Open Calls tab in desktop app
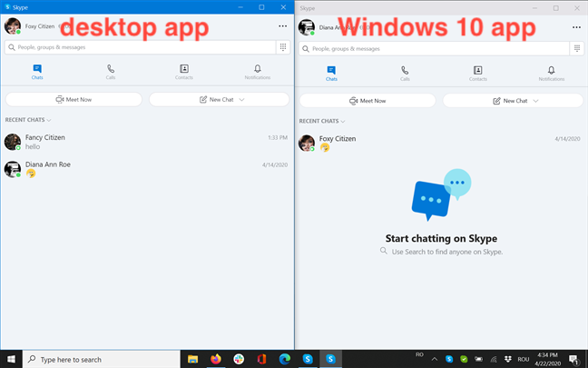This screenshot has height=368, width=588. (111, 72)
